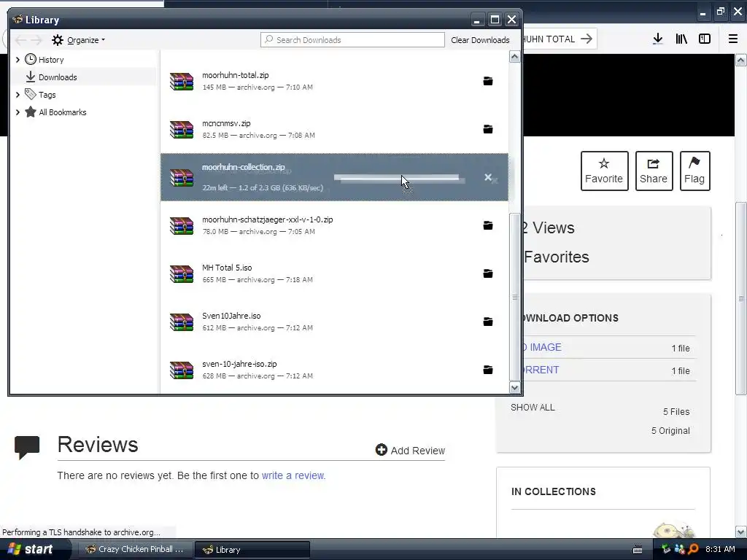Click the MH Total 5.iso archive icon
The image size is (747, 560).
coord(182,273)
